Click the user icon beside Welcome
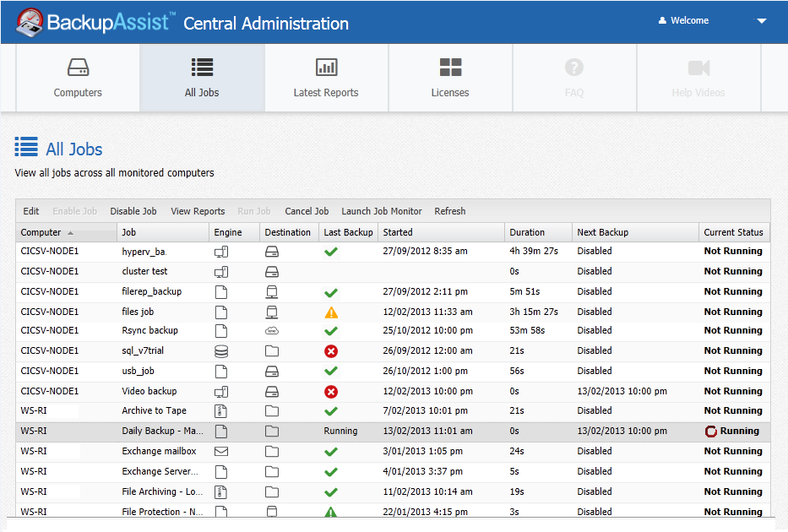 (x=662, y=20)
